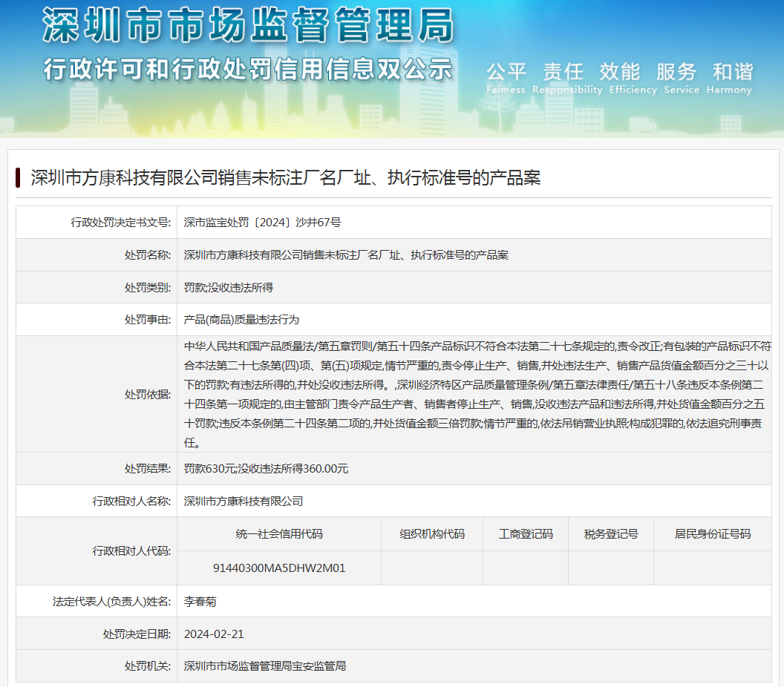Click the 处罚决定日期 label
Image resolution: width=784 pixels, height=687 pixels.
[x=137, y=634]
